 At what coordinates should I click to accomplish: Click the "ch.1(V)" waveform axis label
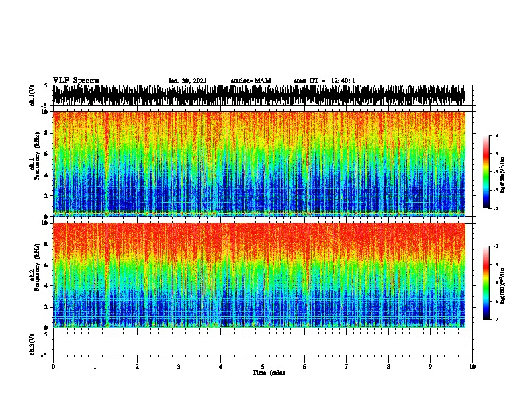[x=32, y=95]
